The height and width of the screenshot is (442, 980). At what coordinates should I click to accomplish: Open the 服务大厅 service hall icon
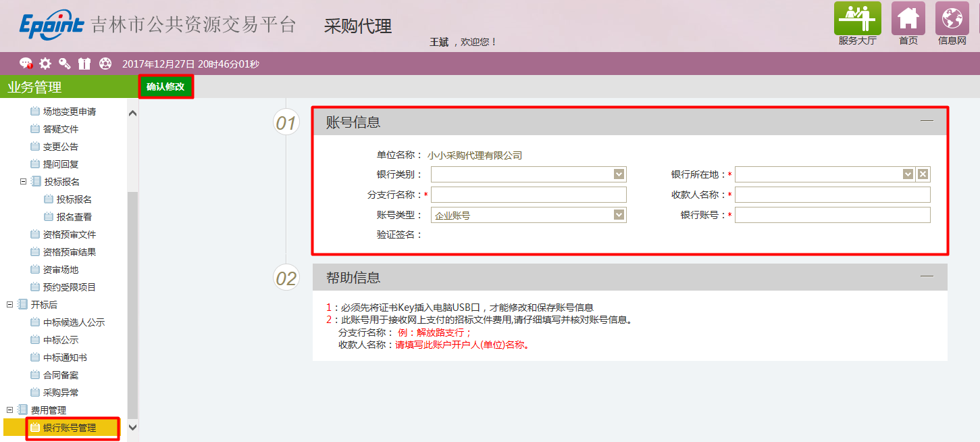857,19
